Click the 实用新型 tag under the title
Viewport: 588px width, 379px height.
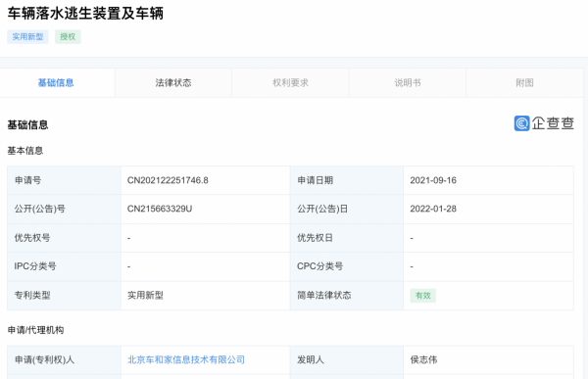pos(27,37)
